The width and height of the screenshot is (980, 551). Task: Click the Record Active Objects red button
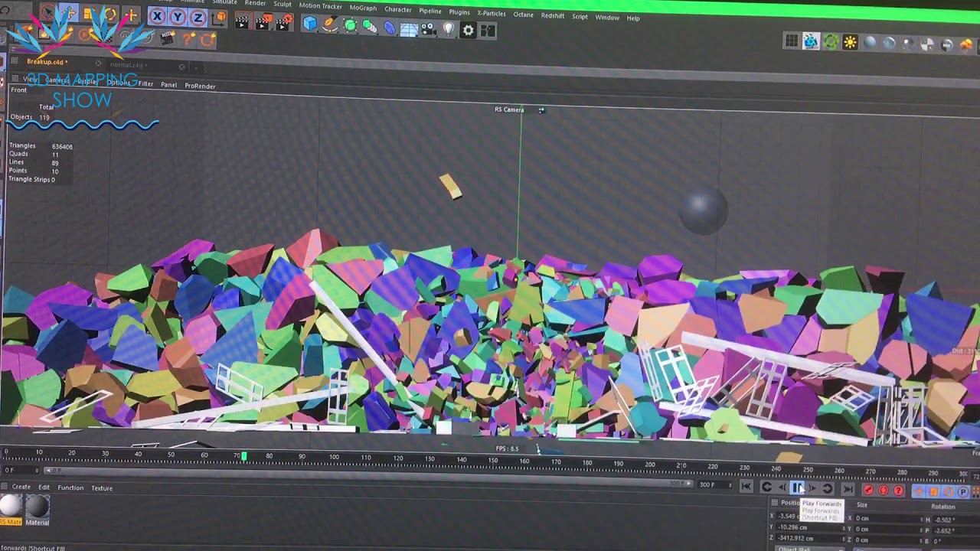[868, 490]
